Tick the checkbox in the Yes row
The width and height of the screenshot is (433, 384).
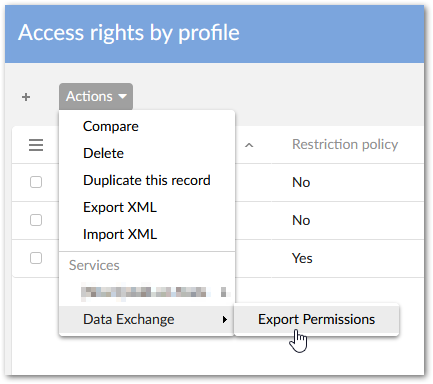[36, 258]
